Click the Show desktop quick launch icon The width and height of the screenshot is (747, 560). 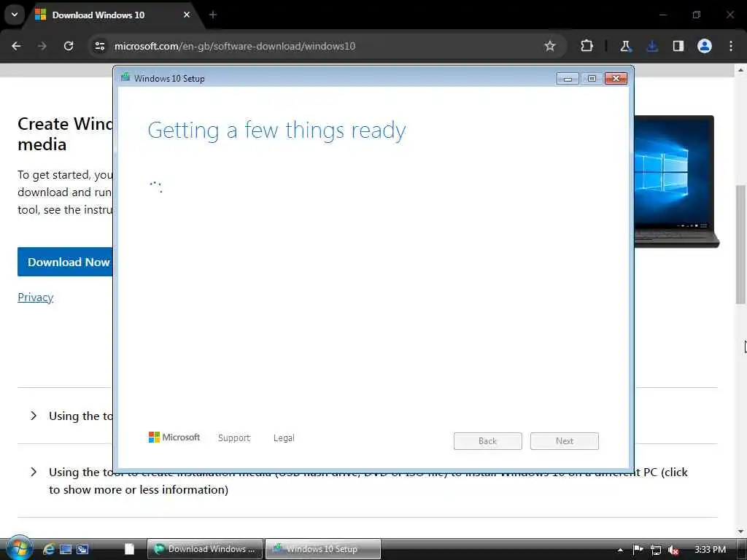[x=66, y=549]
